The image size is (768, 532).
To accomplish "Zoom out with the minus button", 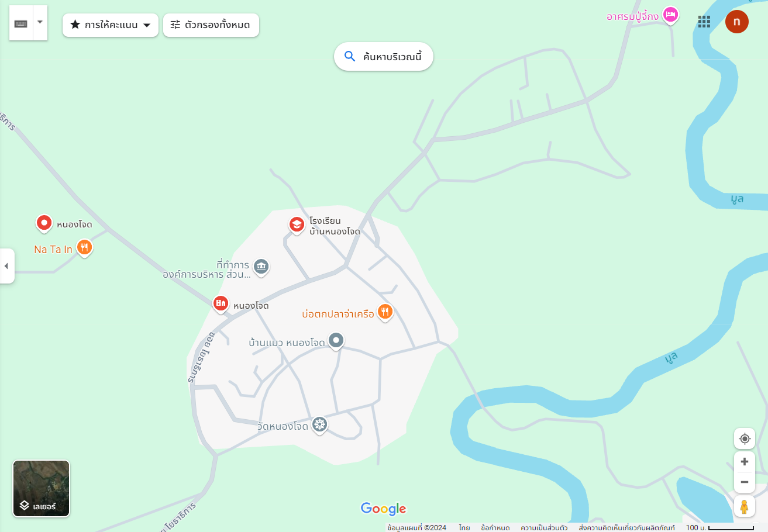I will (x=745, y=482).
